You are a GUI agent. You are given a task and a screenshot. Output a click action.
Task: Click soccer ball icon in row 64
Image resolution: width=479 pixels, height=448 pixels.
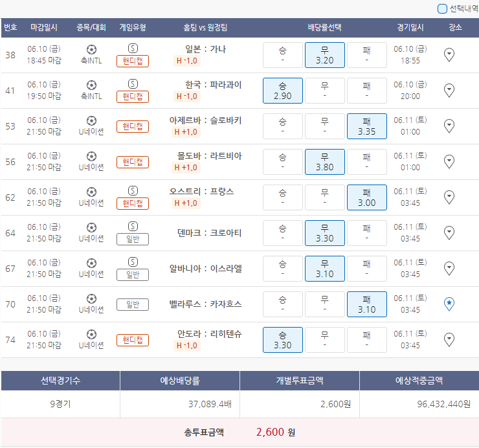pos(91,227)
